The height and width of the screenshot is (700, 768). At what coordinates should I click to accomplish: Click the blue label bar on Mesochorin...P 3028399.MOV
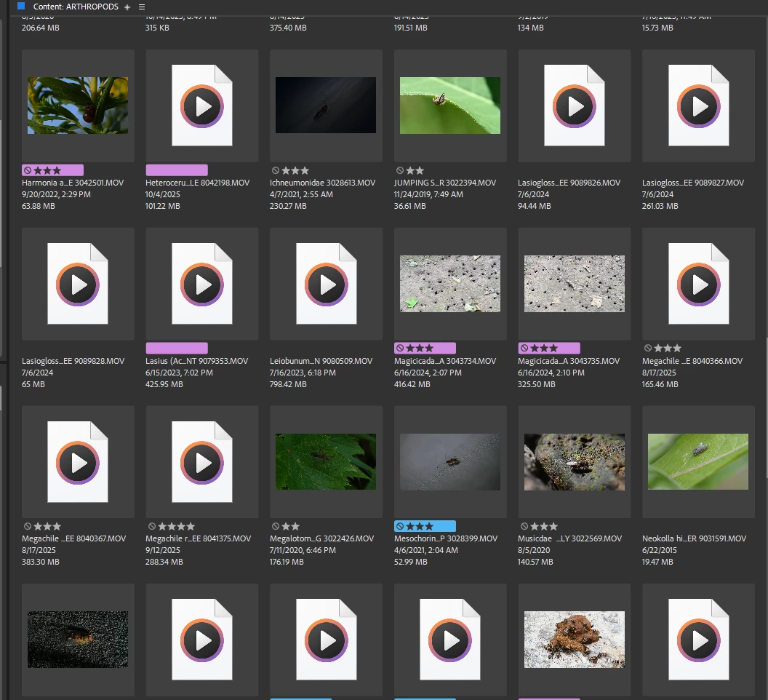click(425, 527)
